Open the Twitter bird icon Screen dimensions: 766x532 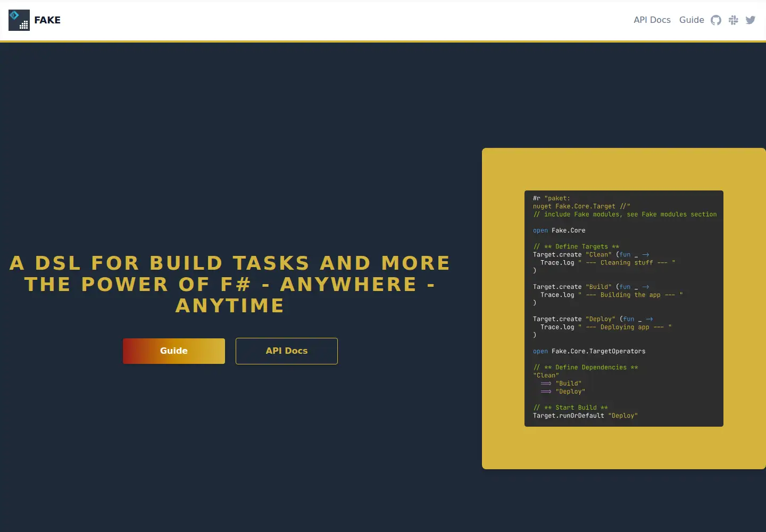click(751, 20)
